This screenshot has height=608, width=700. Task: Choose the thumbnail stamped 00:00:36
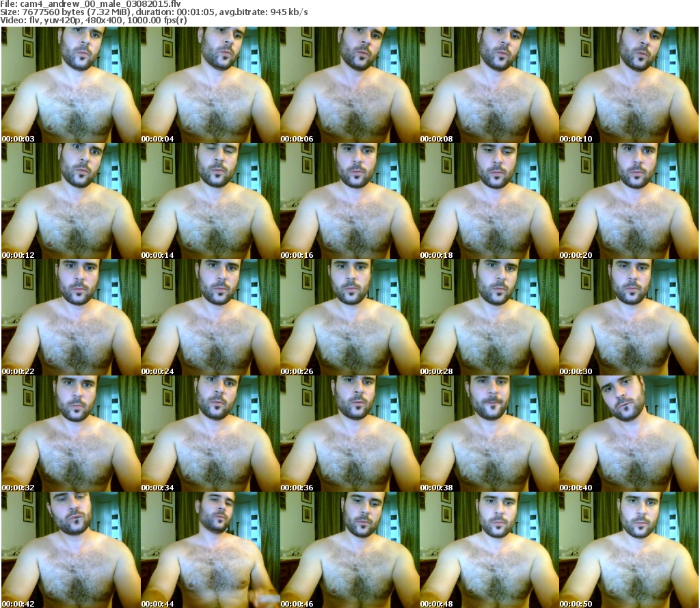tap(350, 434)
